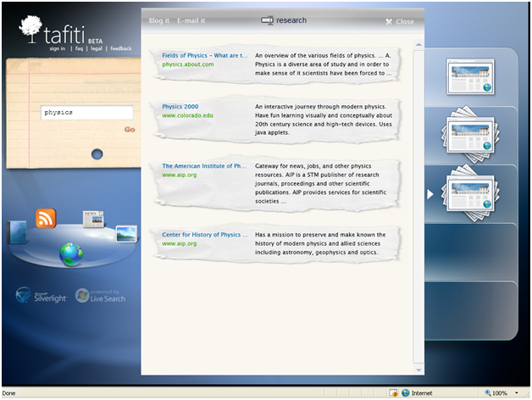Click the 'Gateway for news, jobs' description text
This screenshot has width=532, height=400.
click(320, 184)
